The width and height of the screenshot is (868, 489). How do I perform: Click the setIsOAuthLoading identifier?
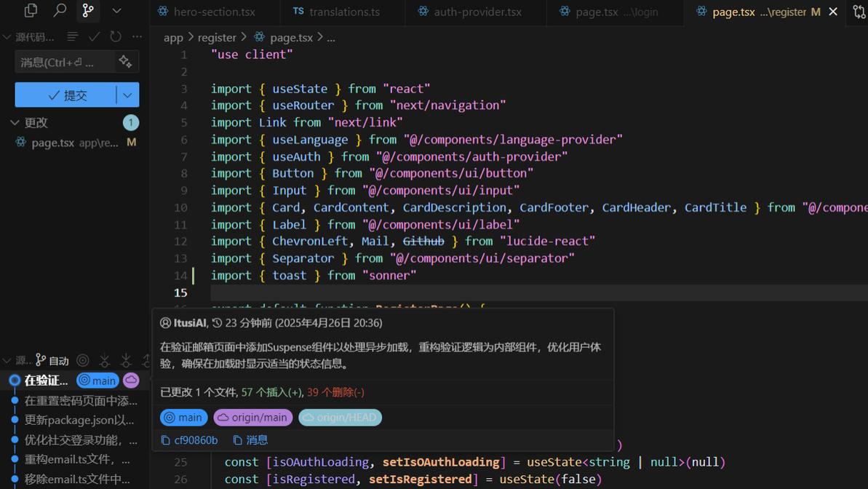coord(441,462)
